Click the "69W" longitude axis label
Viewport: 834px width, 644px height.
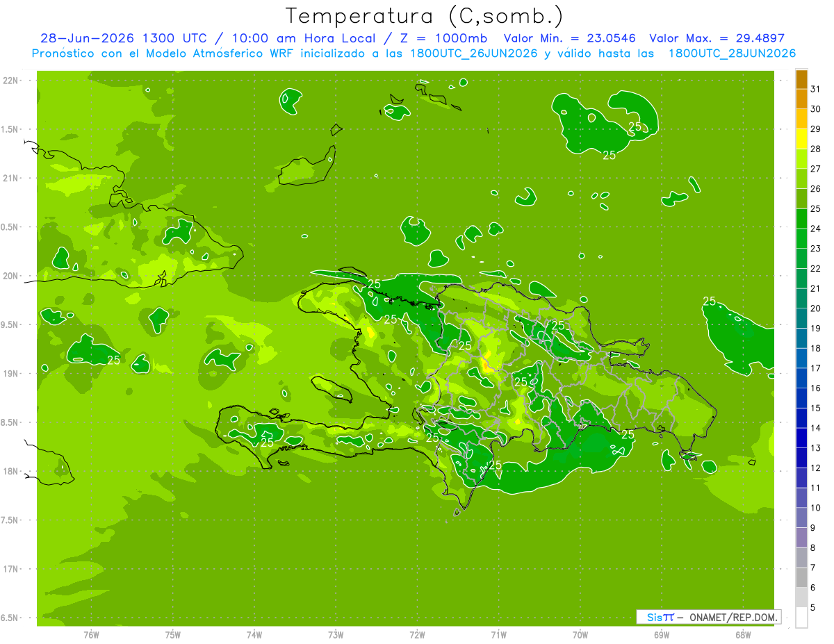pos(662,634)
